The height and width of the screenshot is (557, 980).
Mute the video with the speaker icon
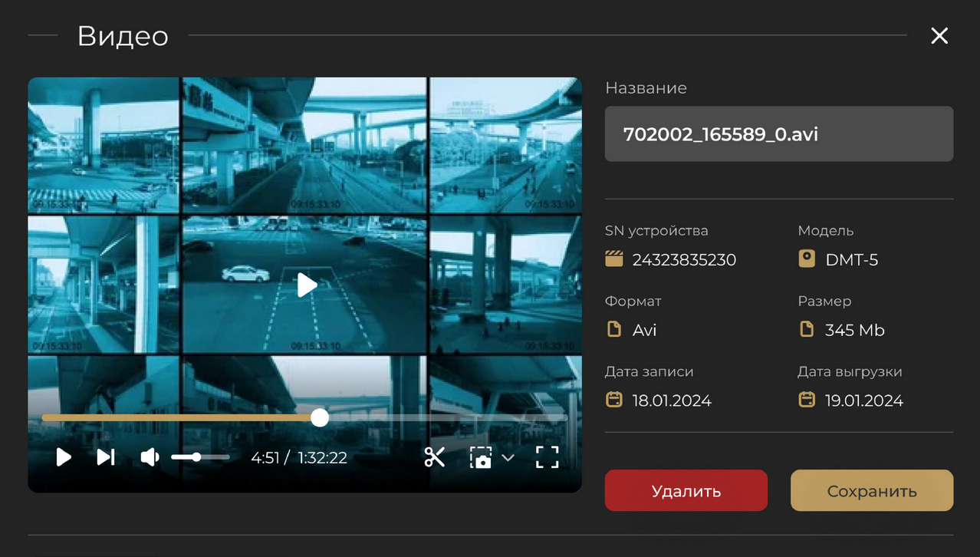click(x=150, y=457)
